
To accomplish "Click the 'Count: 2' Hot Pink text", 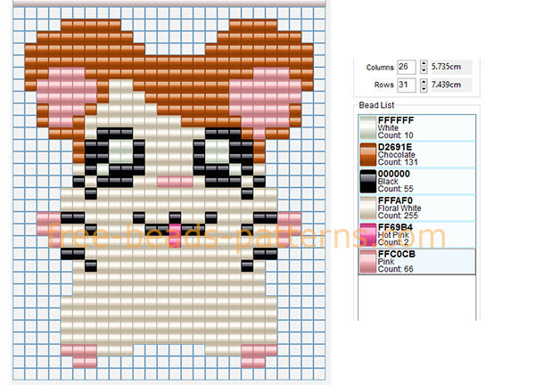I will click(x=393, y=242).
